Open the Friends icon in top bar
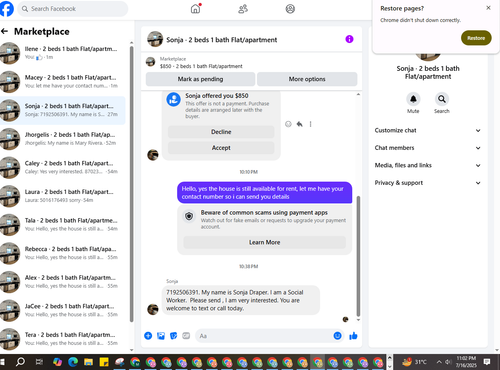The width and height of the screenshot is (500, 370). (x=243, y=9)
